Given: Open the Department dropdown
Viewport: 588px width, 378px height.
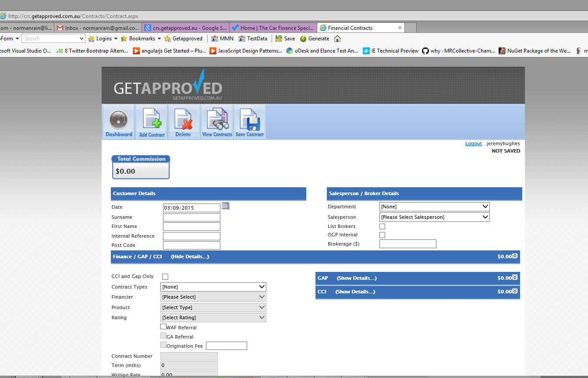Looking at the screenshot, I should [x=434, y=207].
